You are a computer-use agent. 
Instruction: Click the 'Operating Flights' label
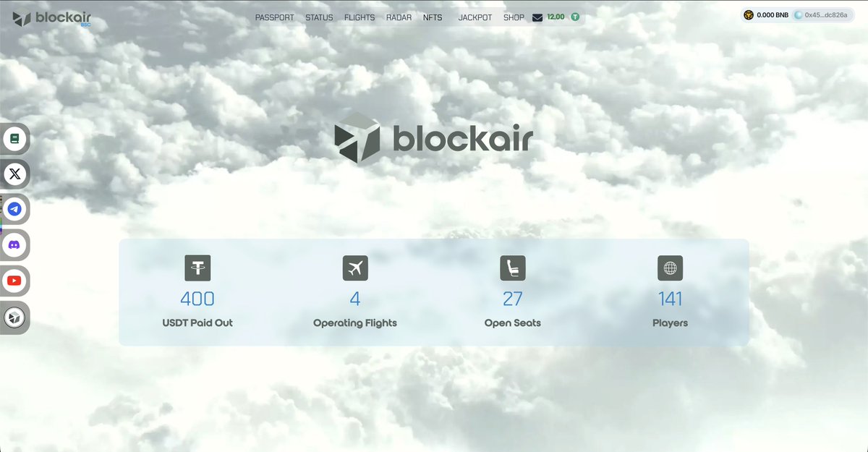pos(355,323)
